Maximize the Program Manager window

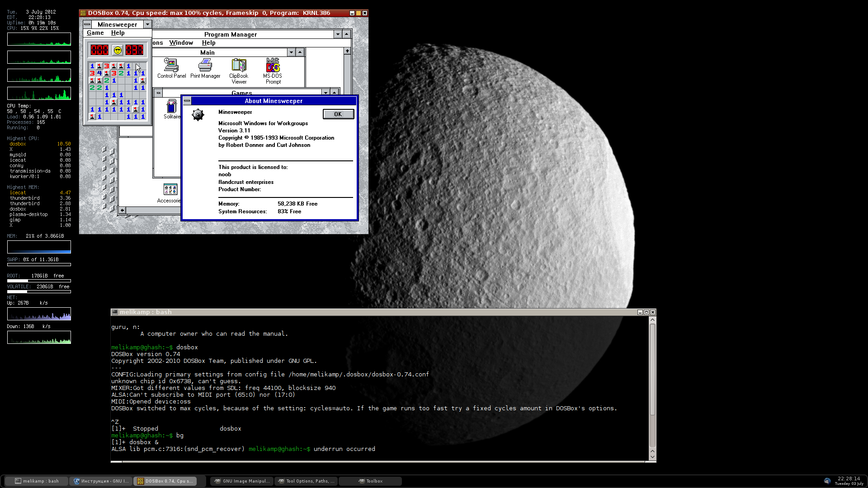(x=346, y=34)
